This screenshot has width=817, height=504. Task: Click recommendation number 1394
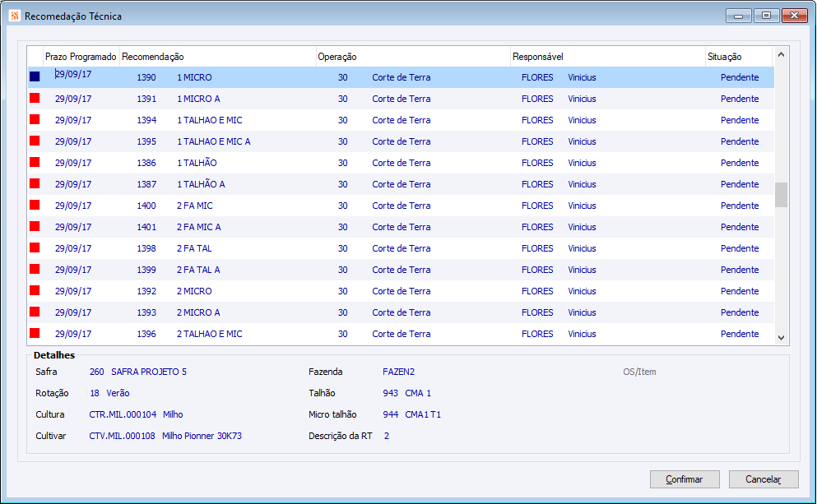coord(146,120)
